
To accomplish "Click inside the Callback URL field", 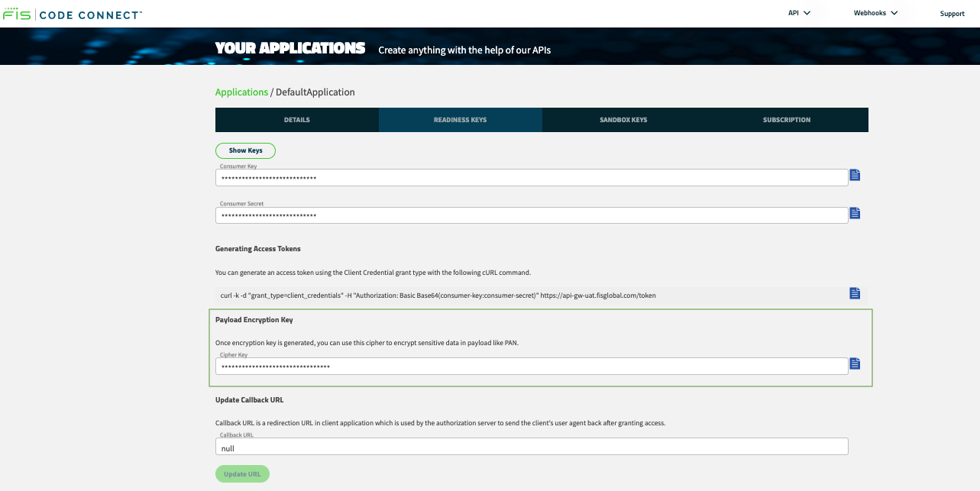I will pyautogui.click(x=532, y=446).
